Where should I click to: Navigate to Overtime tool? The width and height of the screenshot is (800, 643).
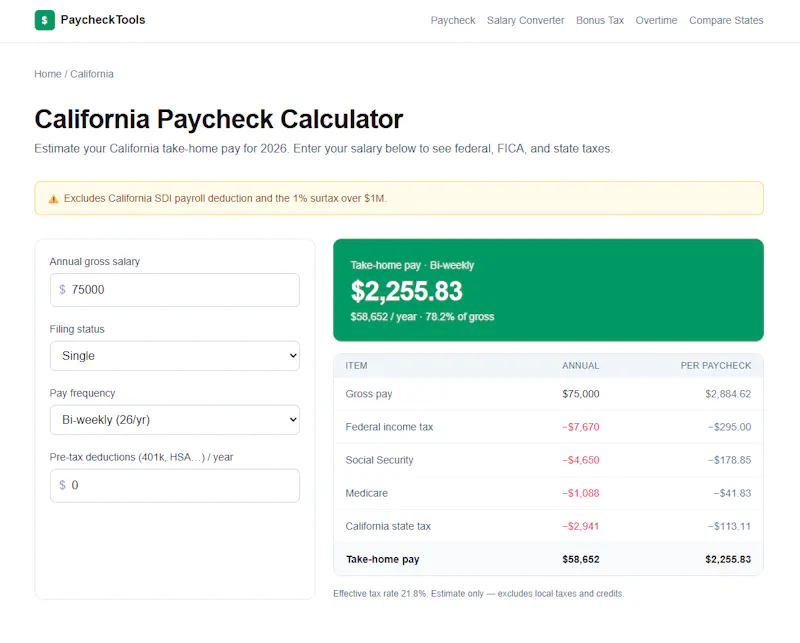click(656, 20)
